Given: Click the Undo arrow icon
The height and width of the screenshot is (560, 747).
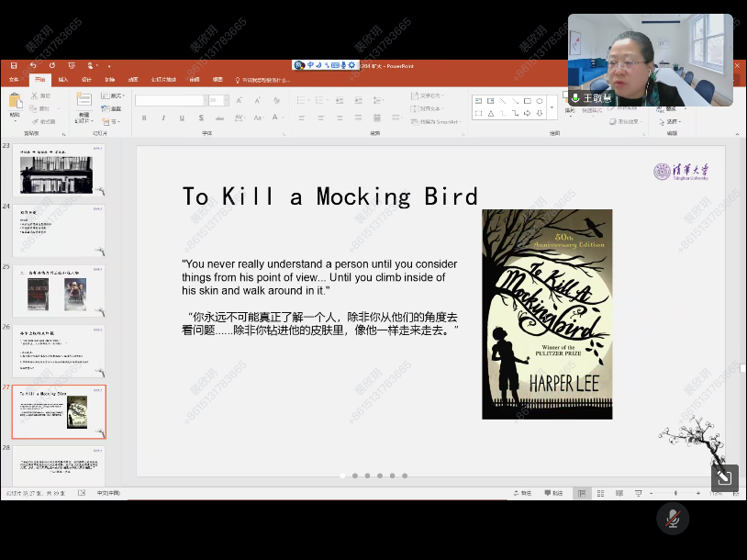Looking at the screenshot, I should point(33,66).
